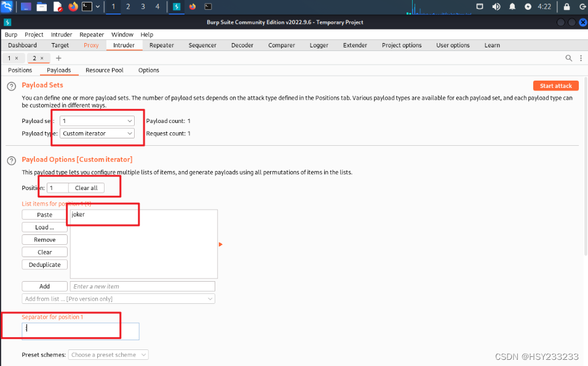Click the Remove button
This screenshot has width=588, height=366.
click(45, 240)
